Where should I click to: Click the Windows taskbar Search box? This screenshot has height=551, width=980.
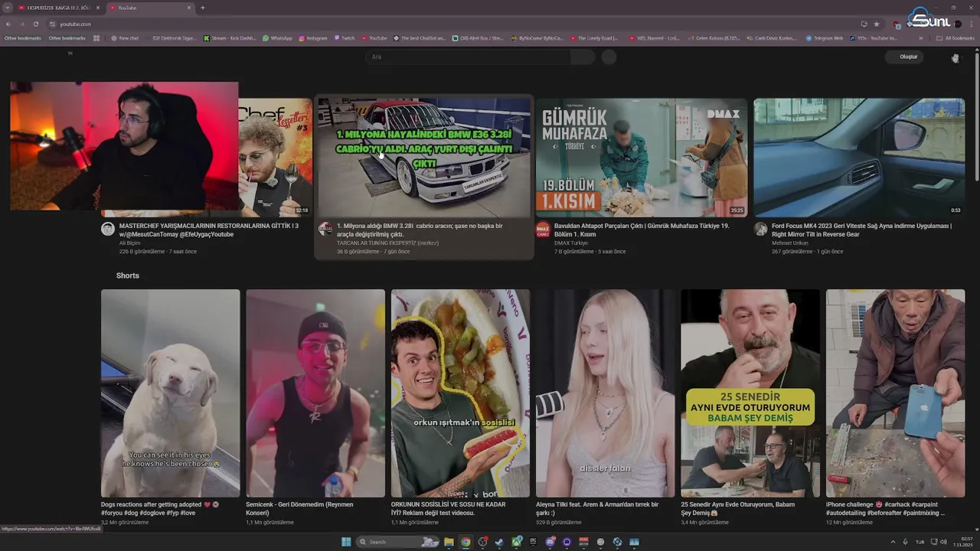(x=398, y=542)
